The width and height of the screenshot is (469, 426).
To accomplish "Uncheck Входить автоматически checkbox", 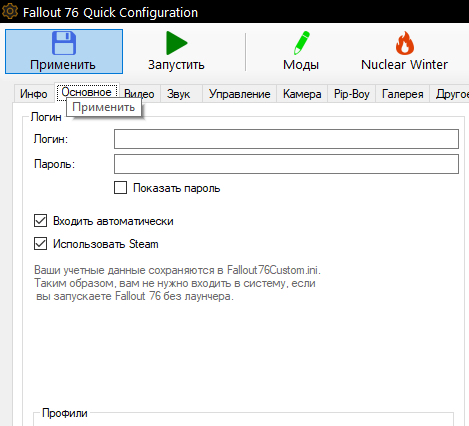I will point(40,221).
